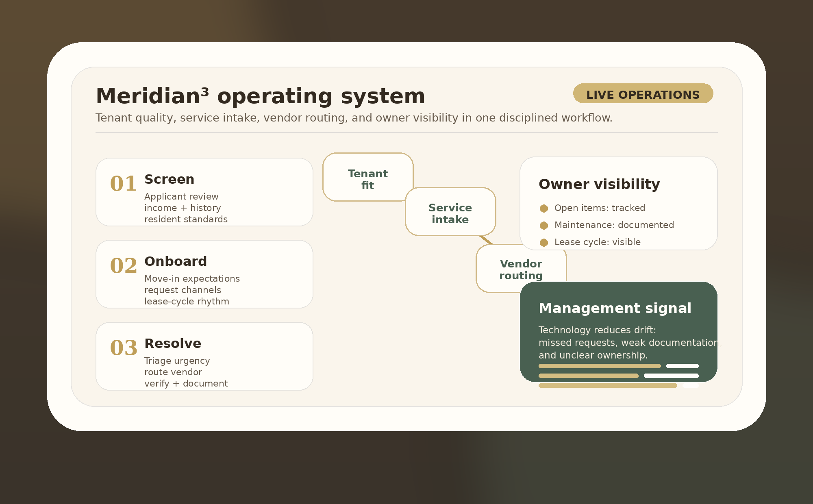This screenshot has width=813, height=504.
Task: Click the Owner visibility heading
Action: 599,184
